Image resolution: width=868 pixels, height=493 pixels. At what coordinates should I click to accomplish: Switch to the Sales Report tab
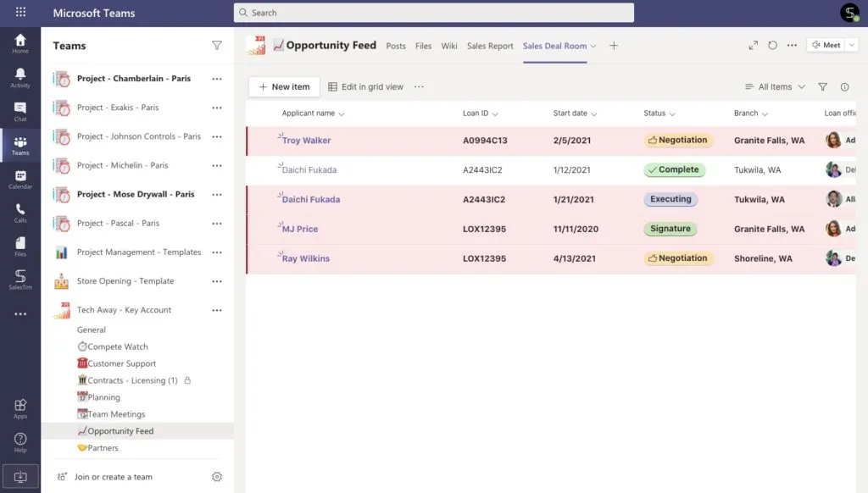tap(490, 46)
